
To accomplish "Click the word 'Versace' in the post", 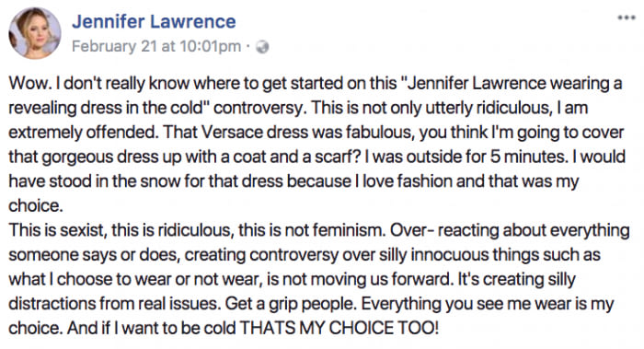I will point(234,132).
